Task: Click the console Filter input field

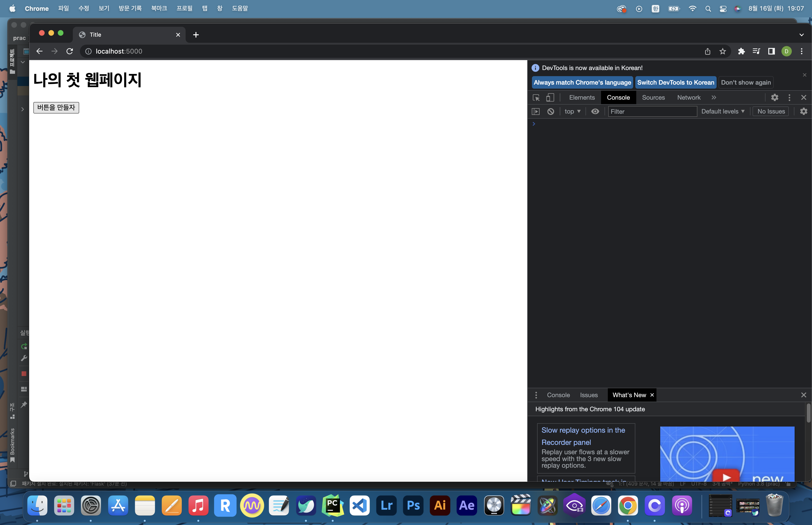Action: [x=652, y=111]
